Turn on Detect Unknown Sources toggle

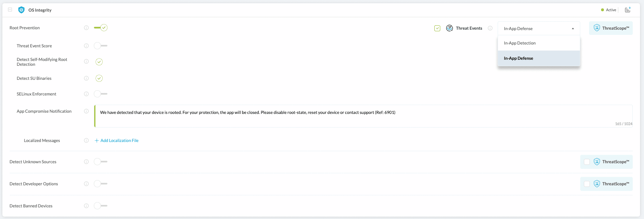click(x=101, y=162)
